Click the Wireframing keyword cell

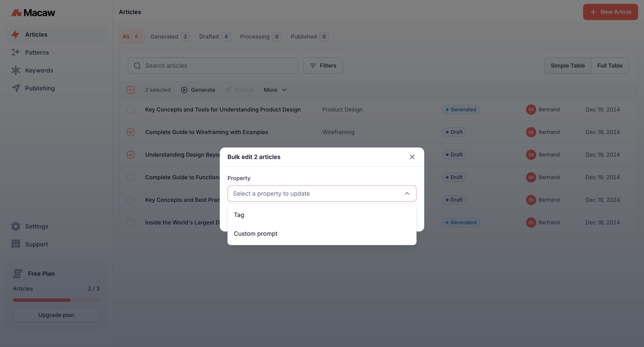click(338, 132)
